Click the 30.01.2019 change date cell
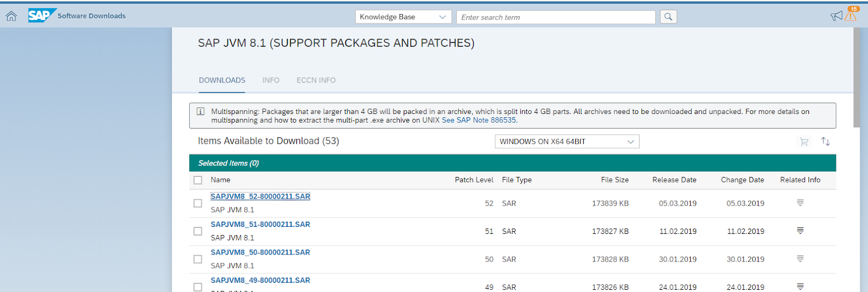The image size is (868, 292). pyautogui.click(x=745, y=259)
